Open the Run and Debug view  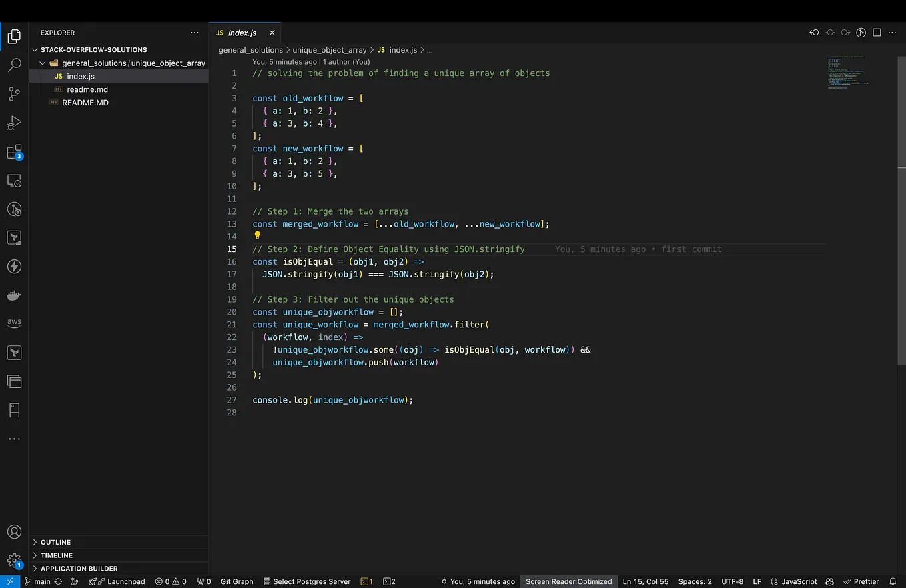(14, 123)
